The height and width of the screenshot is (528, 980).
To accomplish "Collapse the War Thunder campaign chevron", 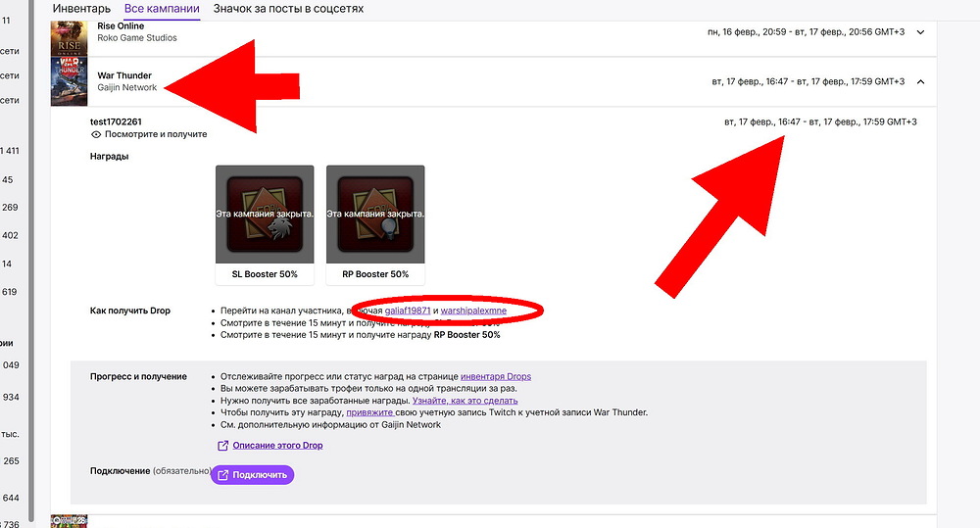I will (919, 81).
